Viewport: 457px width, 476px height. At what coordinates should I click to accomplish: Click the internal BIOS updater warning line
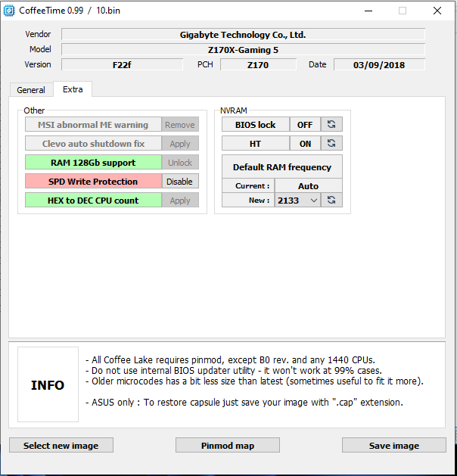234,370
